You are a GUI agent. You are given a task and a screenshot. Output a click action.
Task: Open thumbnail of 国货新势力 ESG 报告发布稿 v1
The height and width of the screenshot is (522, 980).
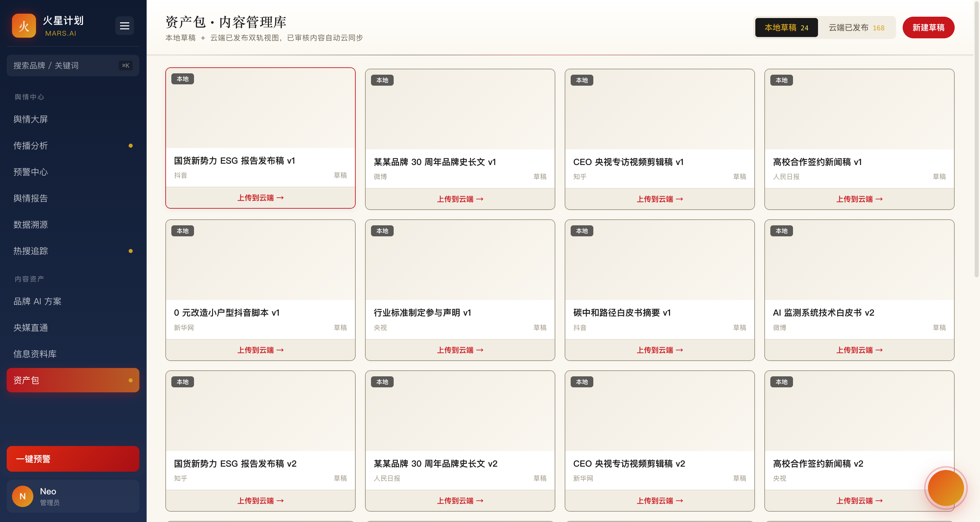(261, 108)
